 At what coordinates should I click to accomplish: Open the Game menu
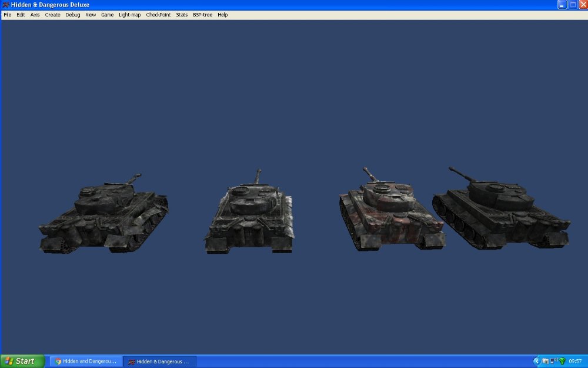tap(107, 15)
